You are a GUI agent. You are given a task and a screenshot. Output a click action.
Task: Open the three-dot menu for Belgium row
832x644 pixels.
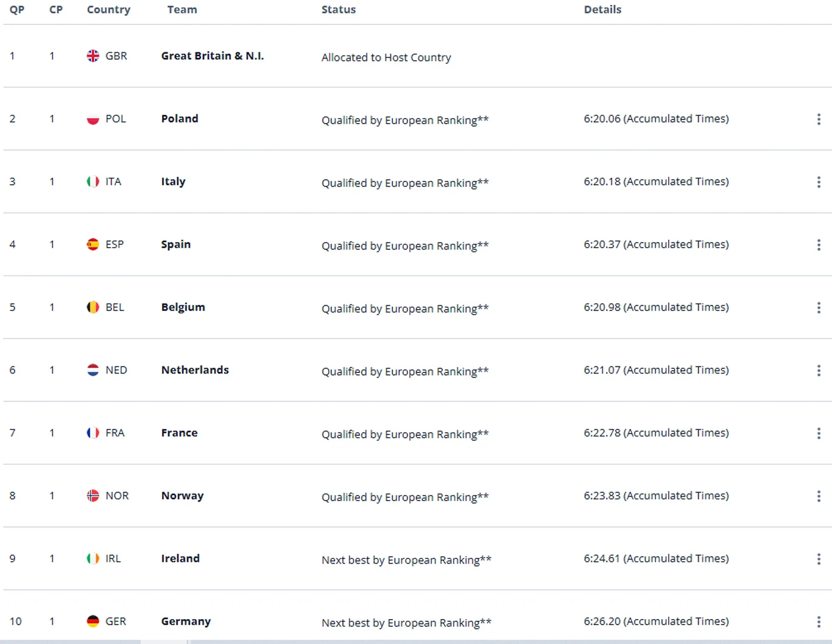click(819, 307)
